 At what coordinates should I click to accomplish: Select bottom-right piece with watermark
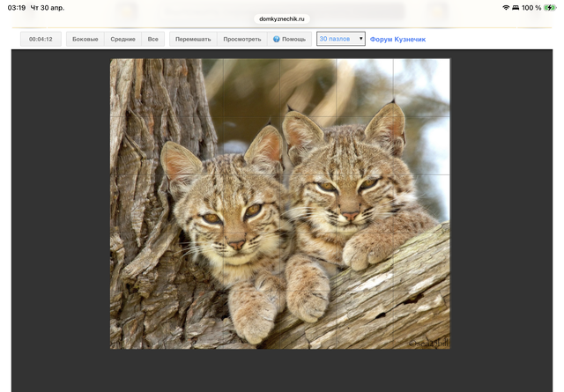(x=421, y=319)
